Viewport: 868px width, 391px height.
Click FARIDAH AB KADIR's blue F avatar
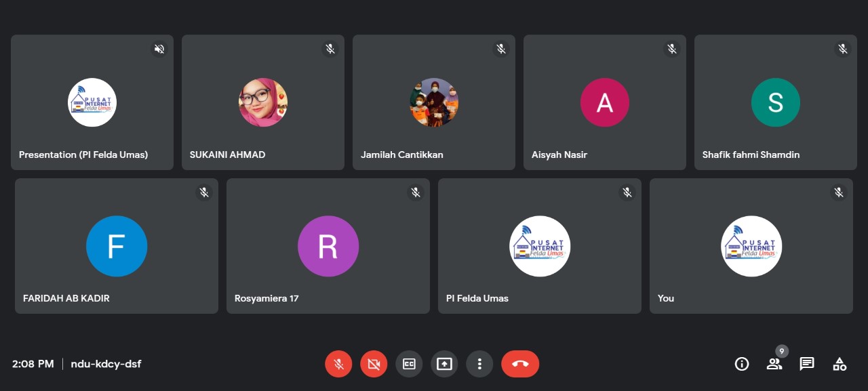click(x=117, y=246)
